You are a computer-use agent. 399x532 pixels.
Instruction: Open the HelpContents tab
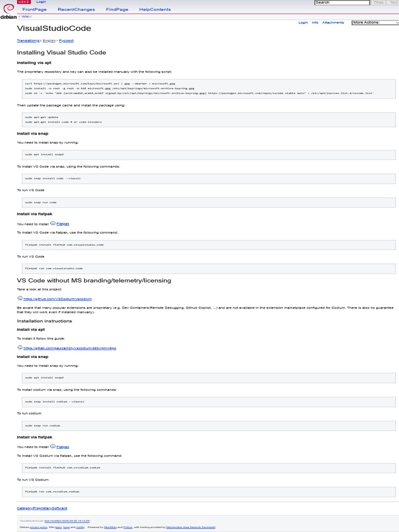coord(155,10)
